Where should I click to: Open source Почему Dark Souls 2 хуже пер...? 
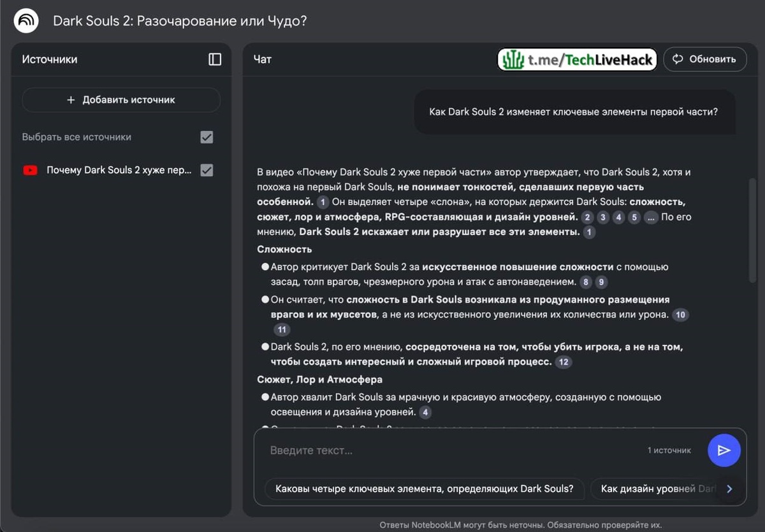tap(119, 170)
